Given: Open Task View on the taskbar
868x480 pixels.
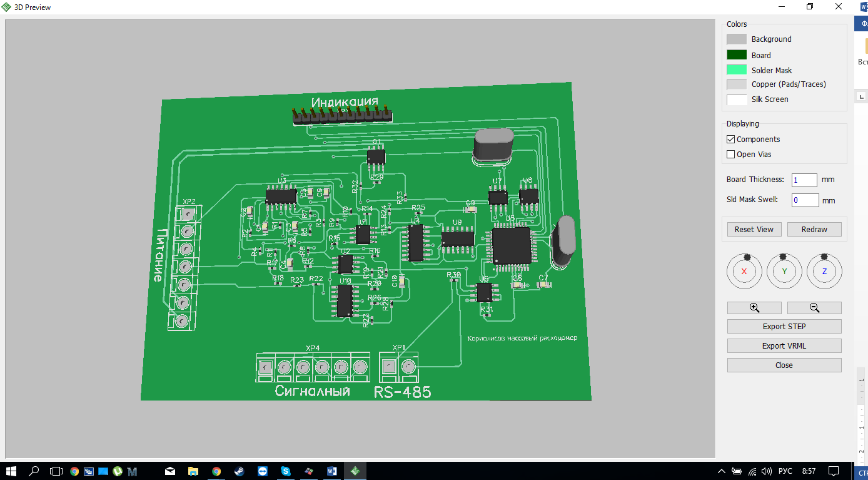Looking at the screenshot, I should click(56, 471).
